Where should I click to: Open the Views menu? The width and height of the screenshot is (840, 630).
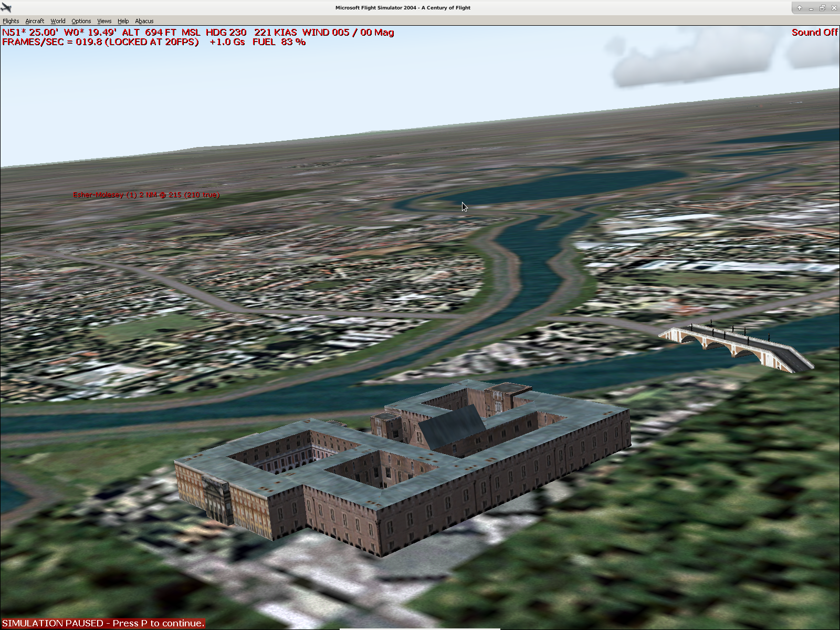pos(104,21)
